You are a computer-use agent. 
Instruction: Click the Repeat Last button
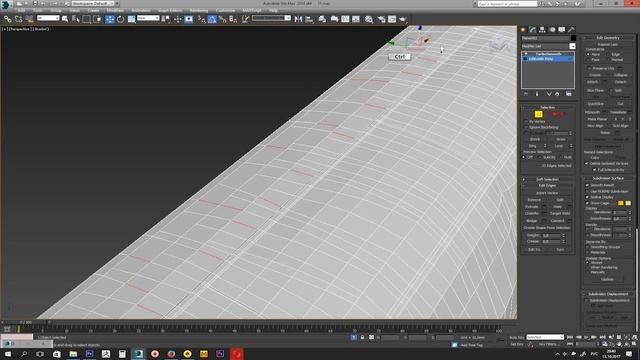(x=608, y=44)
